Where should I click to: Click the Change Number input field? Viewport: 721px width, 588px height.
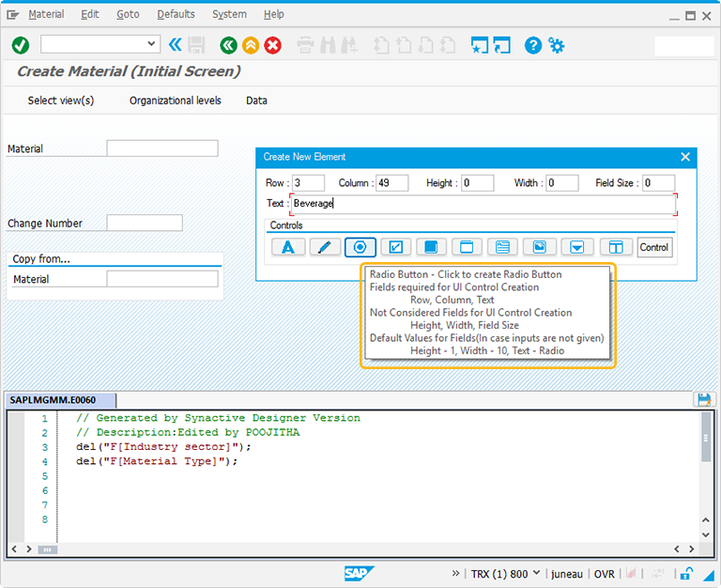coord(145,223)
